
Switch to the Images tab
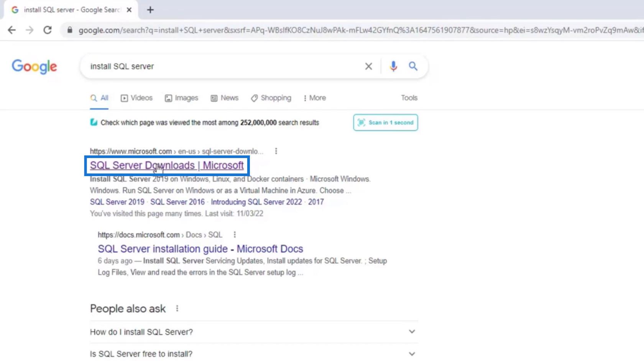point(181,98)
